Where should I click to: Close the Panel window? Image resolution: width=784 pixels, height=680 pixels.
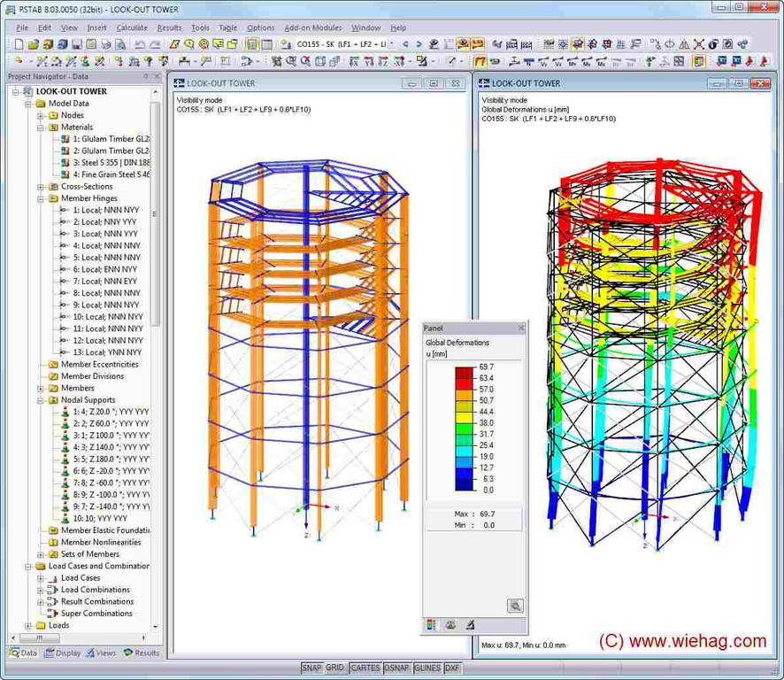coord(521,328)
